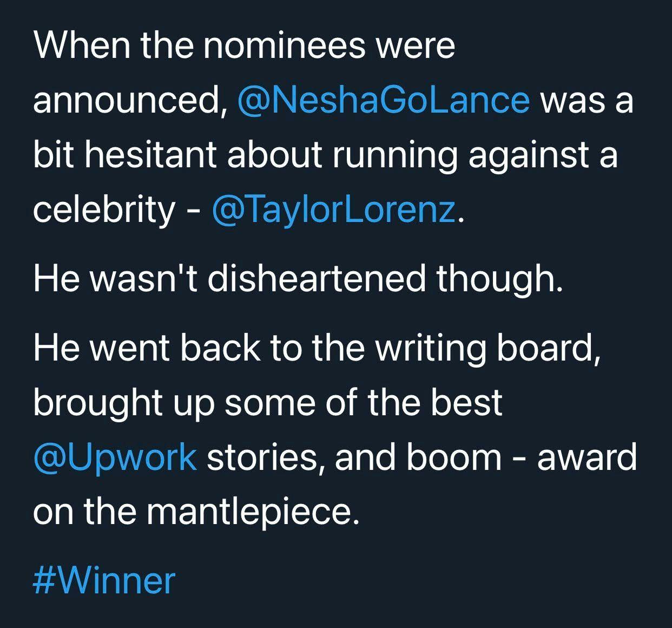Click the word 'award' in the tweet

(587, 456)
